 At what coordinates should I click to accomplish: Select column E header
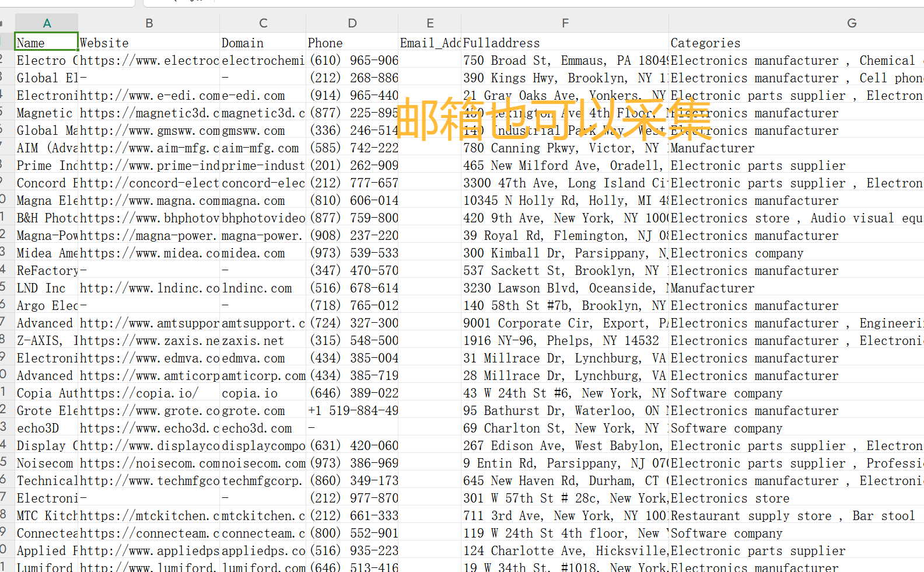coord(430,23)
